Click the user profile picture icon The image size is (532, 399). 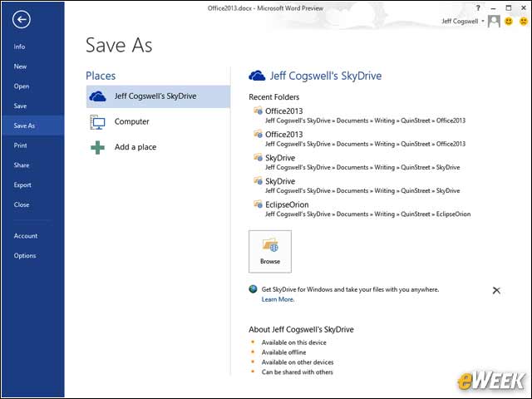[x=494, y=22]
